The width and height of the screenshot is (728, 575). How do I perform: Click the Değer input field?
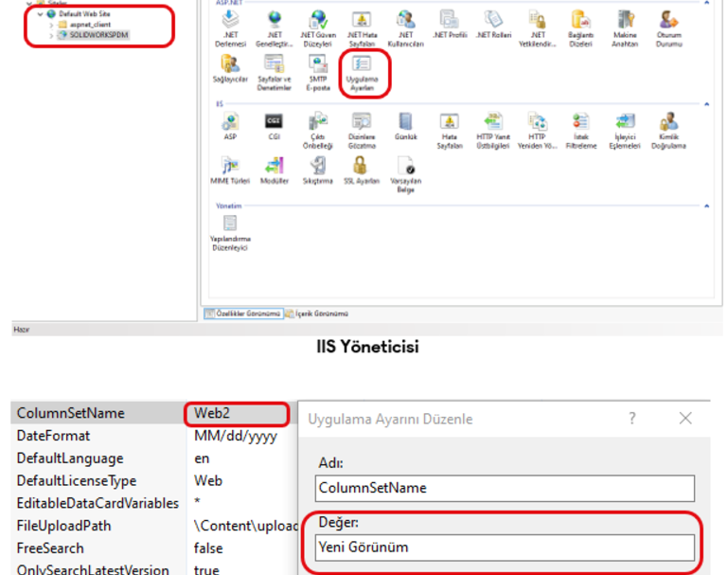(505, 548)
